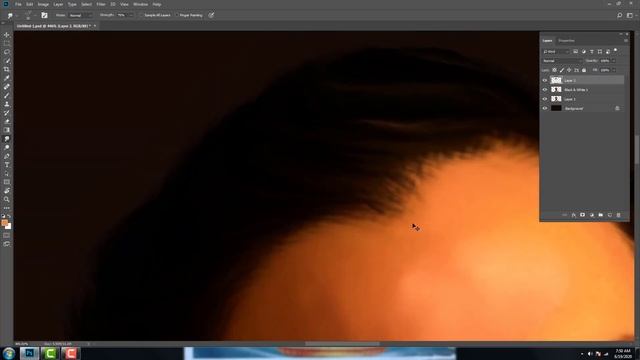Viewport: 640px width, 360px height.
Task: Open the Window menu
Action: [x=140, y=4]
